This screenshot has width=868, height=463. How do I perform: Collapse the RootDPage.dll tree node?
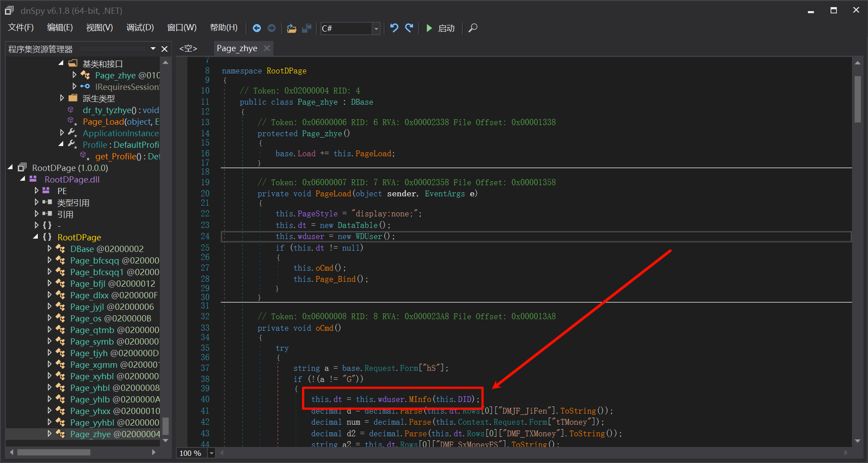(23, 179)
